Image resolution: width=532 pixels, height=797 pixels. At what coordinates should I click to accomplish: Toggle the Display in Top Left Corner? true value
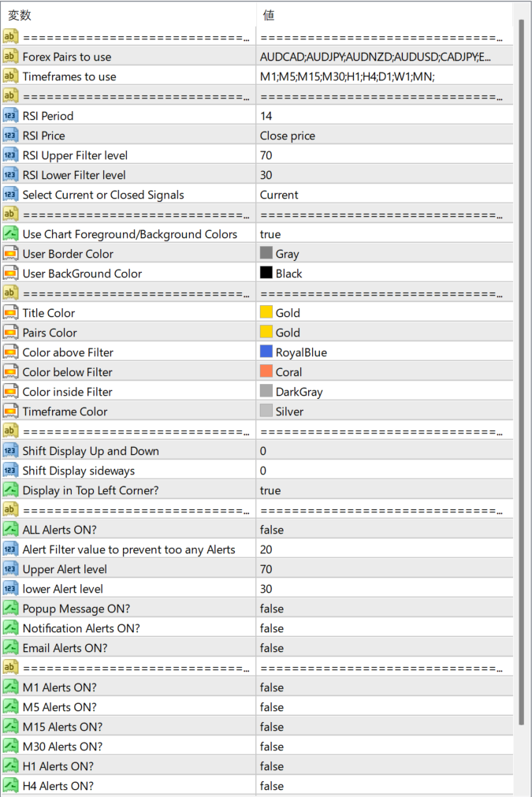pos(385,490)
